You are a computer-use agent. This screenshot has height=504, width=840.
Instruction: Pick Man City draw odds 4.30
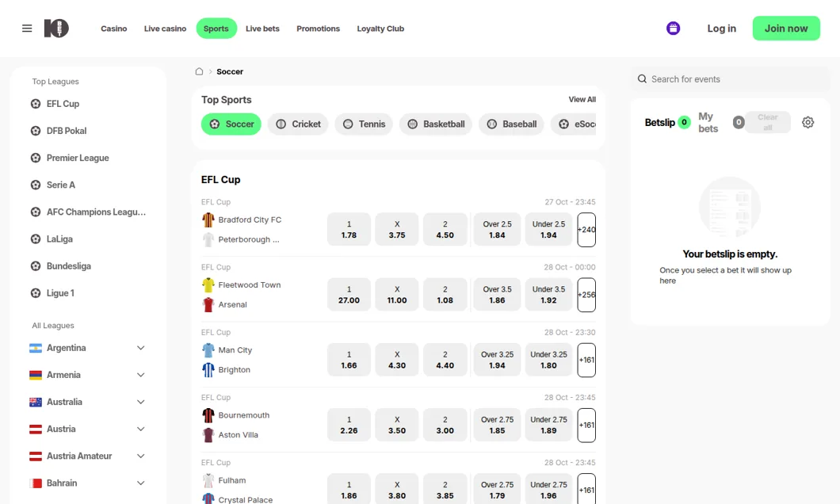pyautogui.click(x=397, y=360)
